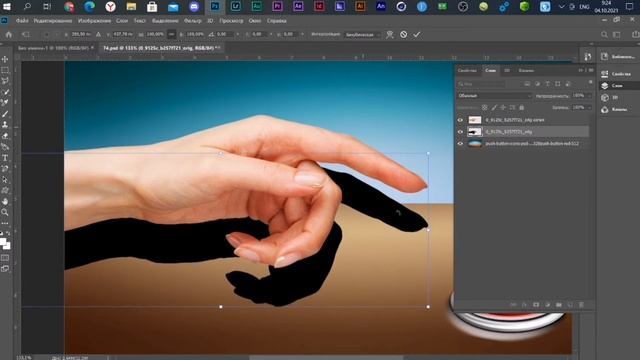Image resolution: width=640 pixels, height=360 pixels.
Task: Select the Zoom magnifier tool
Action: 5,212
